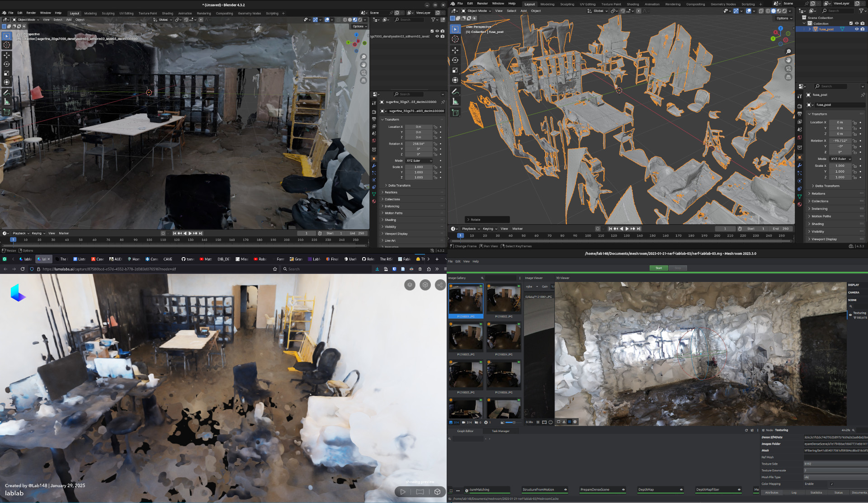The height and width of the screenshot is (503, 868).
Task: Open rgba channel dropdown in Meshroom Image Viewer
Action: [x=532, y=287]
